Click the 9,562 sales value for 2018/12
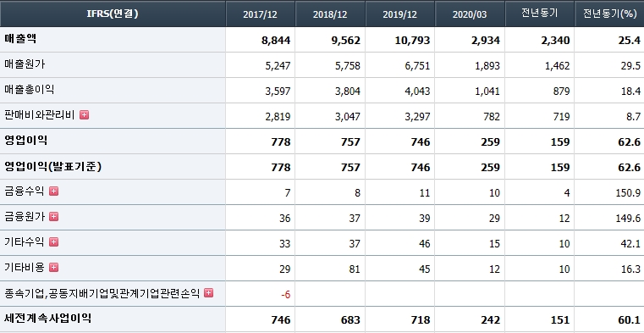Image resolution: width=644 pixels, height=333 pixels. 346,41
